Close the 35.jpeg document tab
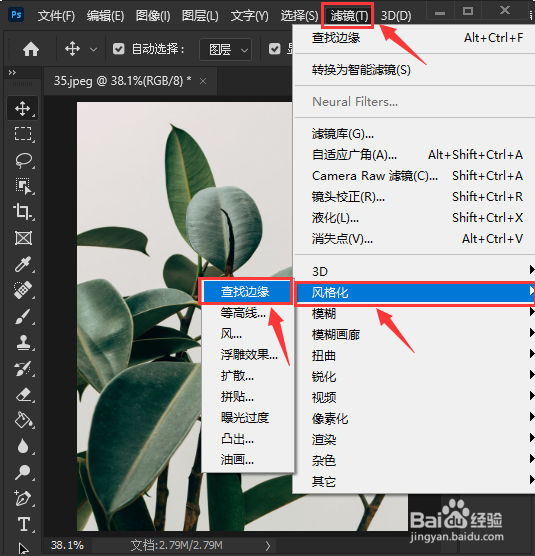This screenshot has height=556, width=535. (x=203, y=82)
